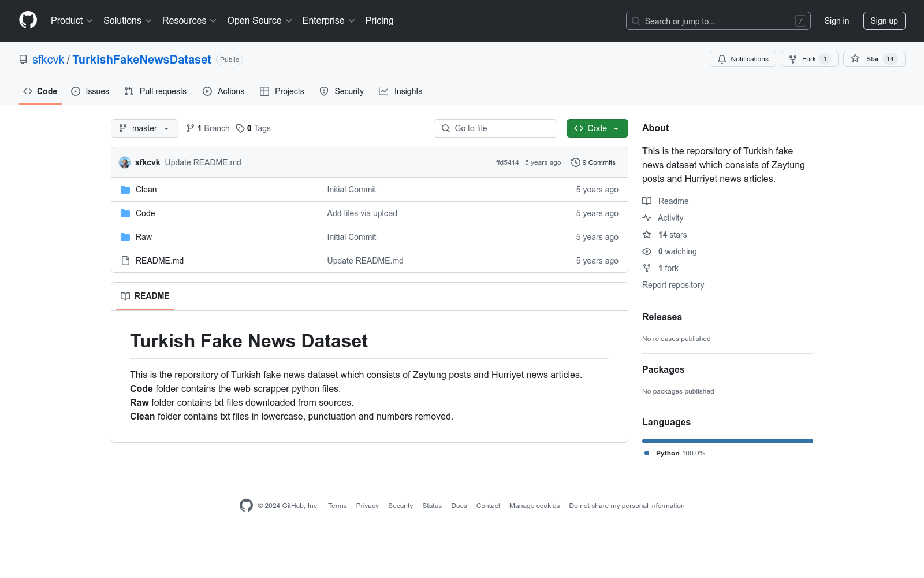The width and height of the screenshot is (924, 578).
Task: Click the Python language bar
Action: point(728,441)
